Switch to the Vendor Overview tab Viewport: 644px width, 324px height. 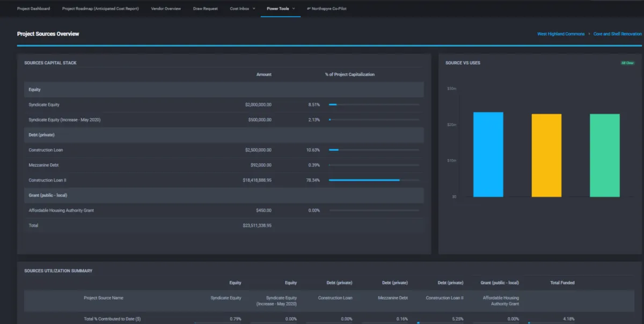click(166, 9)
